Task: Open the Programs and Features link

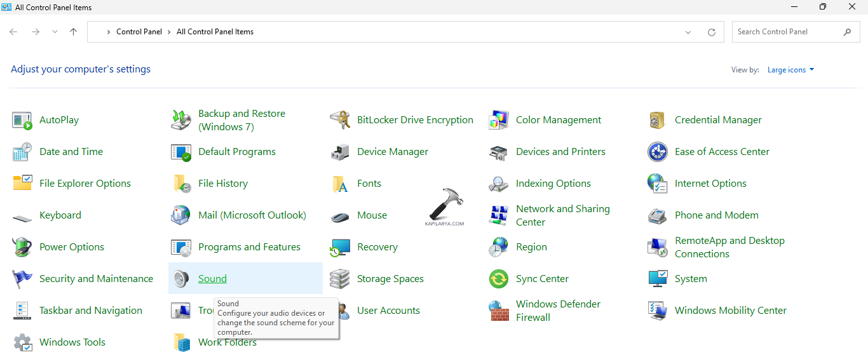Action: (x=249, y=247)
